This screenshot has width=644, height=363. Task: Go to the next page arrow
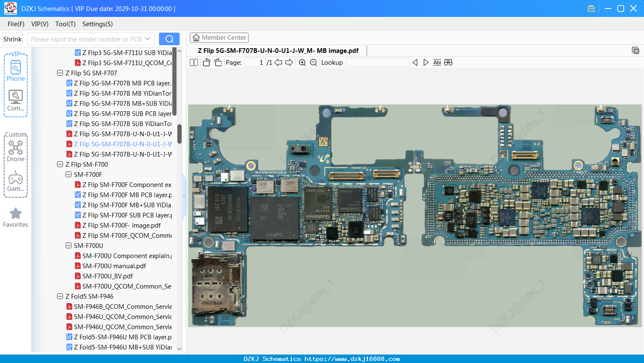pos(289,63)
